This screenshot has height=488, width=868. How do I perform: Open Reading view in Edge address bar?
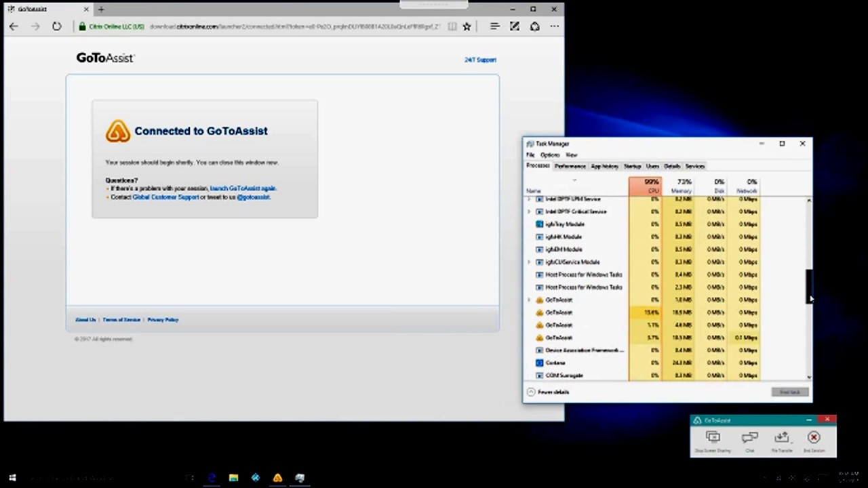coord(452,26)
